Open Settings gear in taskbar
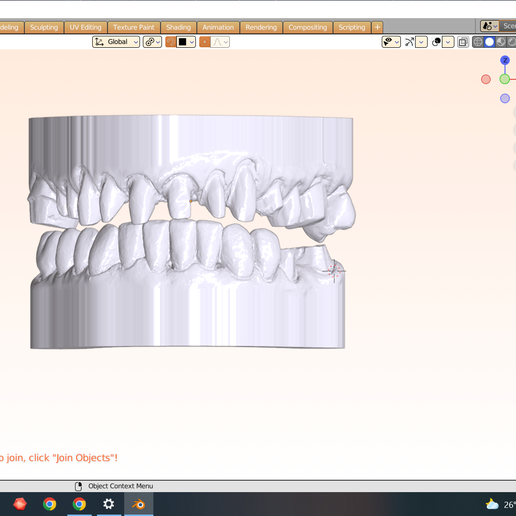516x516 pixels. pos(108,504)
